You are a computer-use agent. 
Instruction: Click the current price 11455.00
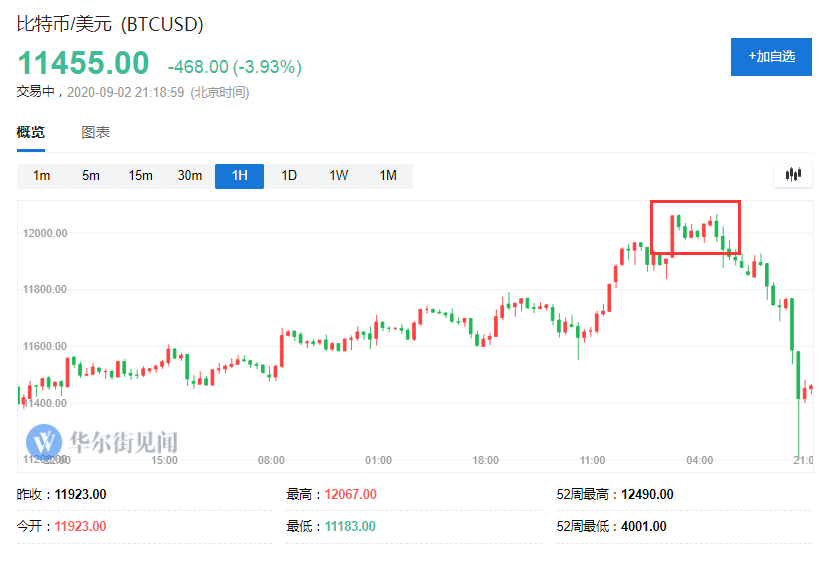coord(83,63)
